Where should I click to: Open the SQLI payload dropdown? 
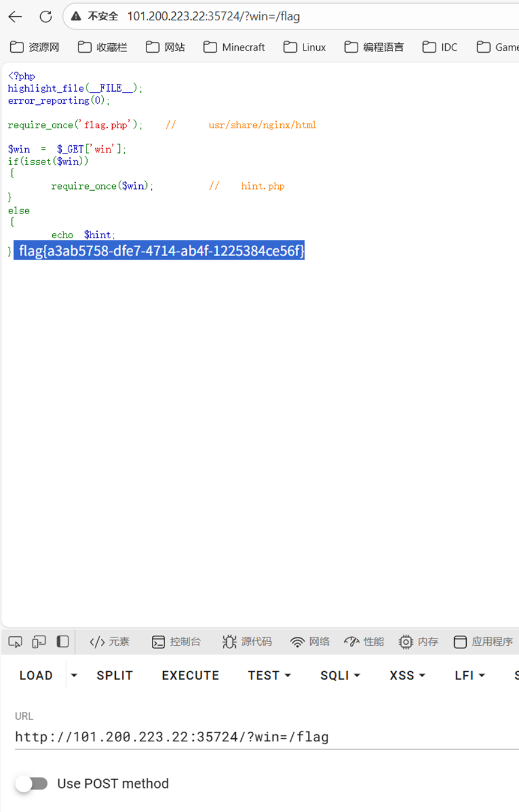pos(340,675)
